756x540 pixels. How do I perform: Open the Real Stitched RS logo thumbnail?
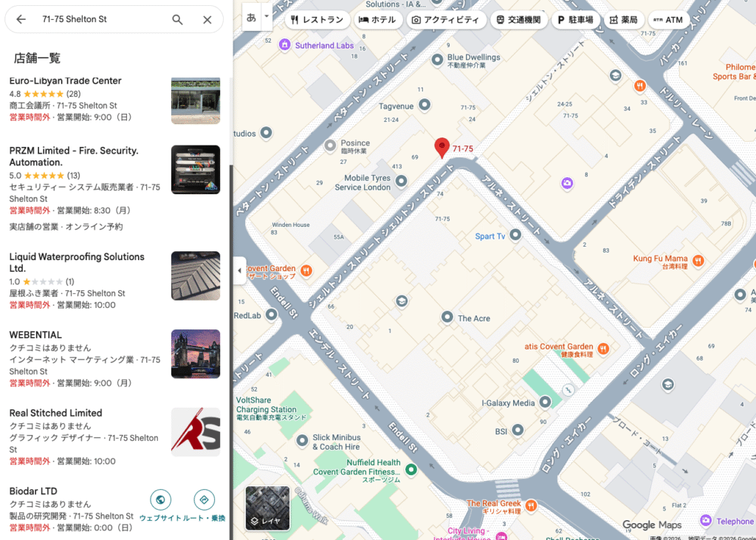point(195,432)
